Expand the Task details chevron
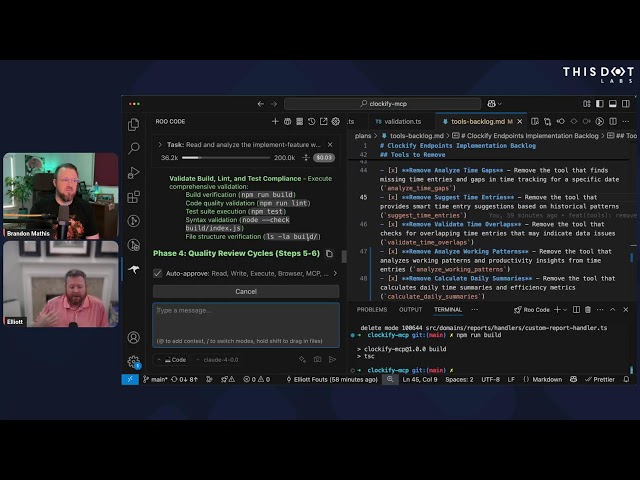640x480 pixels. coord(160,145)
